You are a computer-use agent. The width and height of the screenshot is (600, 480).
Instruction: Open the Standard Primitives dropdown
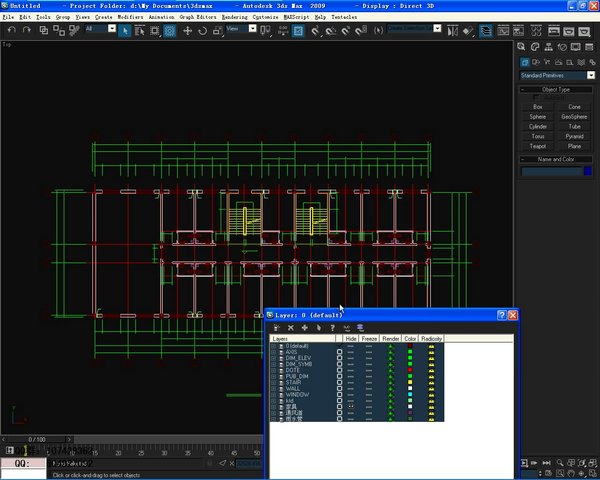pyautogui.click(x=557, y=75)
